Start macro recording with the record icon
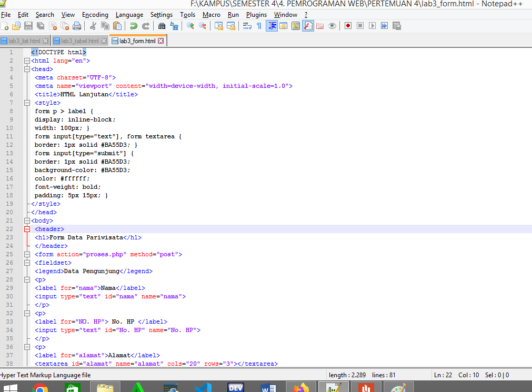The width and height of the screenshot is (532, 392). [348, 25]
